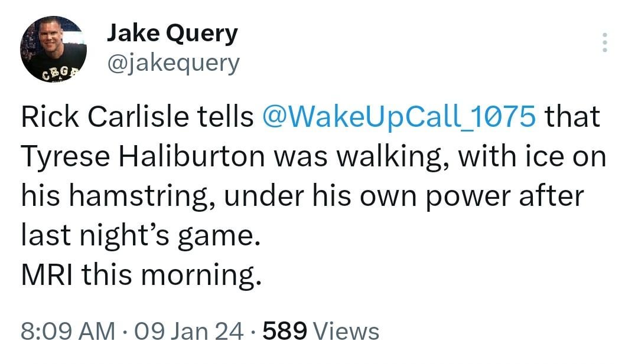Open the Jake Query display name
Image resolution: width=638 pixels, height=364 pixels.
(172, 34)
